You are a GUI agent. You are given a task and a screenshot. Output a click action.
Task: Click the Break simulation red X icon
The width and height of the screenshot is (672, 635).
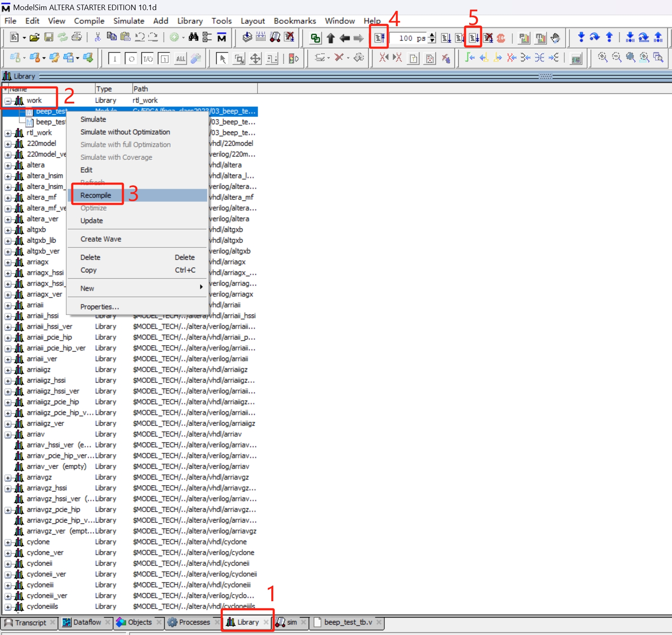[x=289, y=37]
